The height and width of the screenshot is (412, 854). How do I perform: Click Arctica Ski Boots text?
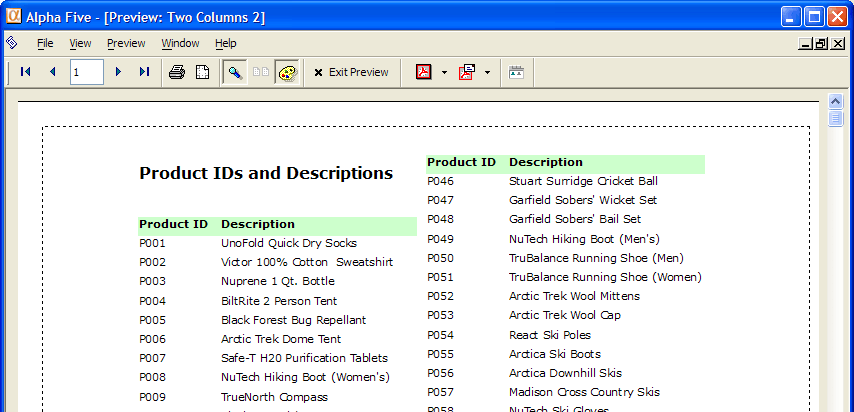(555, 354)
